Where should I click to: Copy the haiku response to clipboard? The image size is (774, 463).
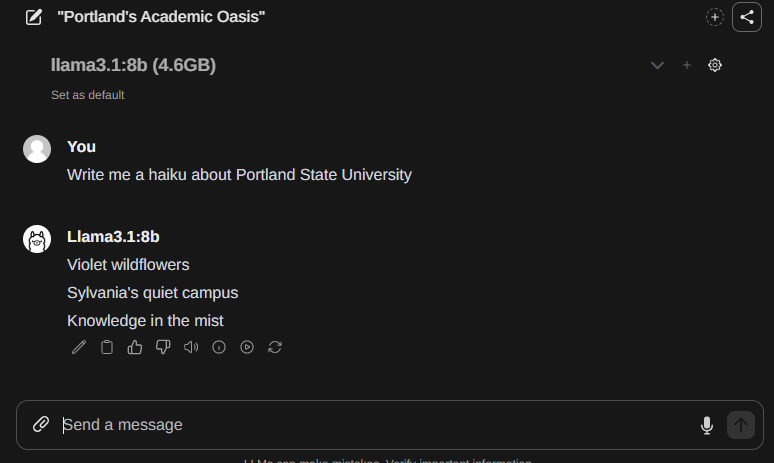pos(107,347)
